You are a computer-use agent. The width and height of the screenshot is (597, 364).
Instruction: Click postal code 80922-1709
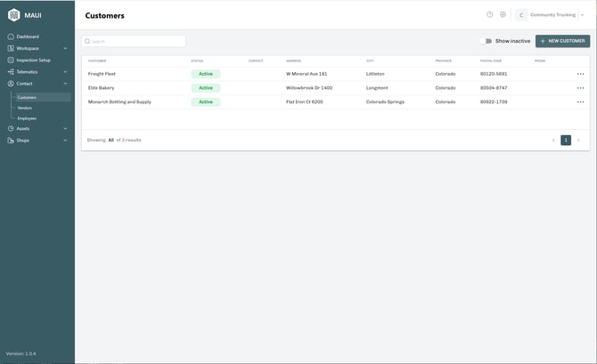click(x=494, y=102)
